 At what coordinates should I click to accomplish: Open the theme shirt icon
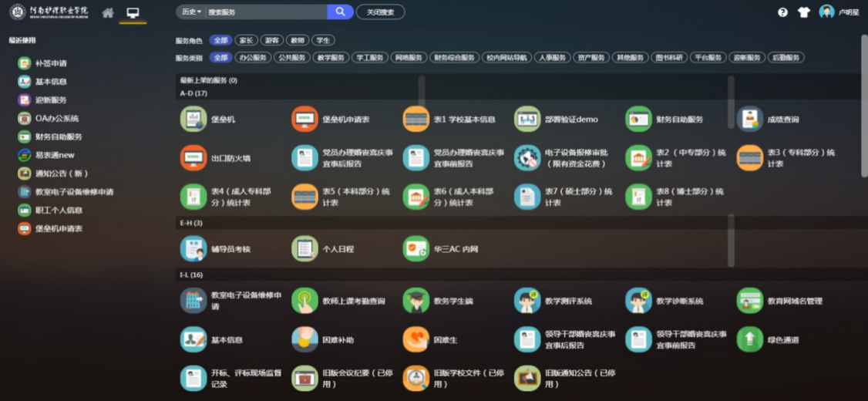click(x=804, y=12)
